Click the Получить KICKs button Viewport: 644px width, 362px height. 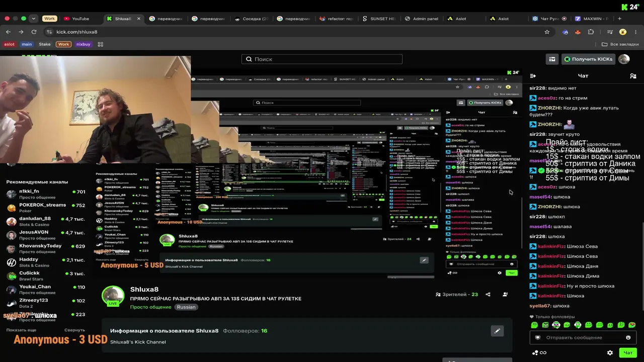click(589, 59)
